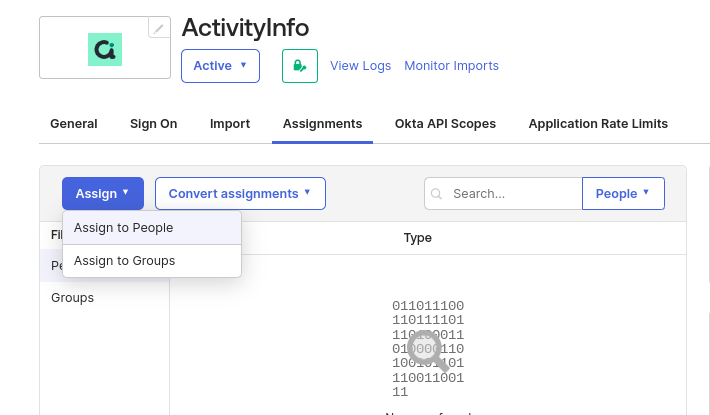Collapse the Assign dropdown button
Screen dimensions: 710x415
click(103, 194)
